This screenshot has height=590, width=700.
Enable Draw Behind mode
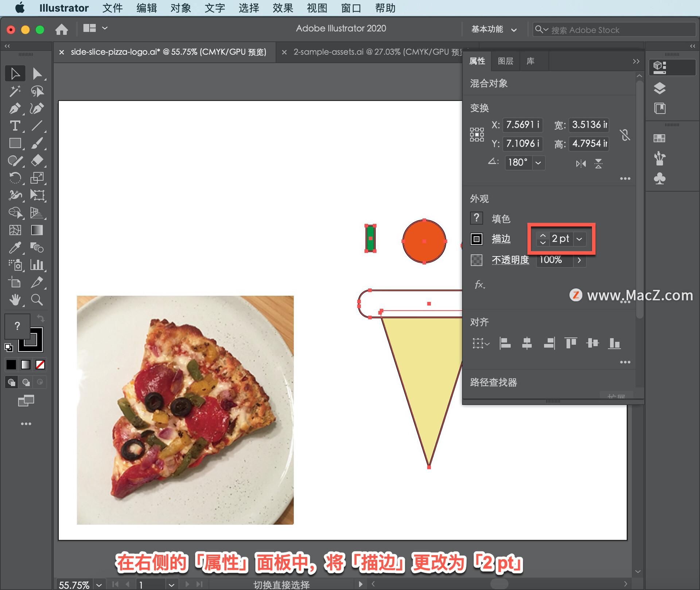coord(26,382)
